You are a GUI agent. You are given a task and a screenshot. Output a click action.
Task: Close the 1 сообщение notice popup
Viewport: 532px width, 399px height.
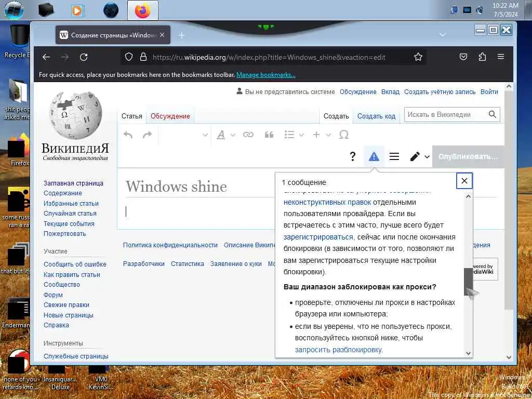tap(464, 181)
